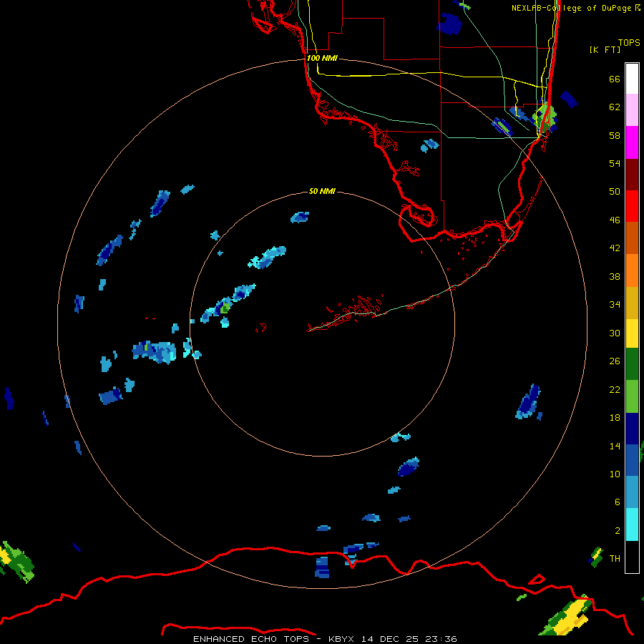Click the "NEXLAB-College of DuPage" label

(x=572, y=8)
